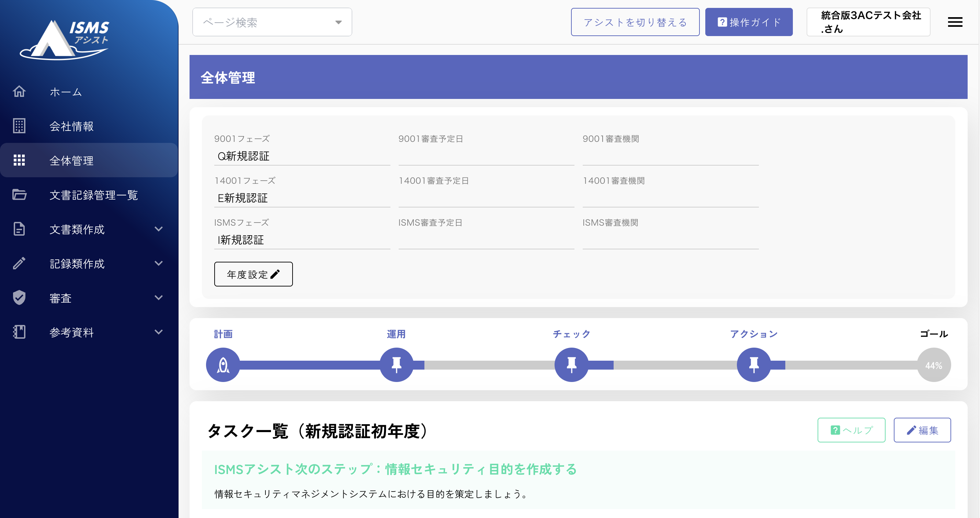Expand the 文書類作成 submenu chevron

[x=159, y=229]
